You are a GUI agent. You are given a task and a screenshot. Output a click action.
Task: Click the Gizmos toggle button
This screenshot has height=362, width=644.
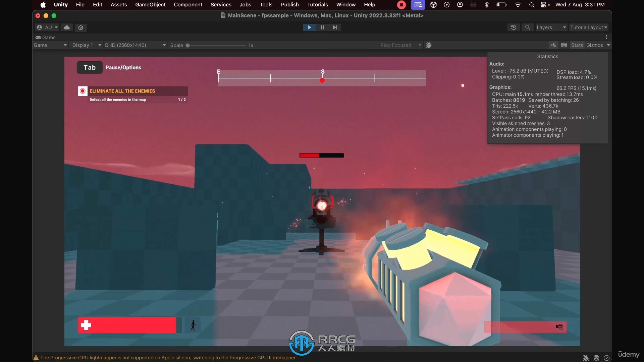pyautogui.click(x=595, y=45)
